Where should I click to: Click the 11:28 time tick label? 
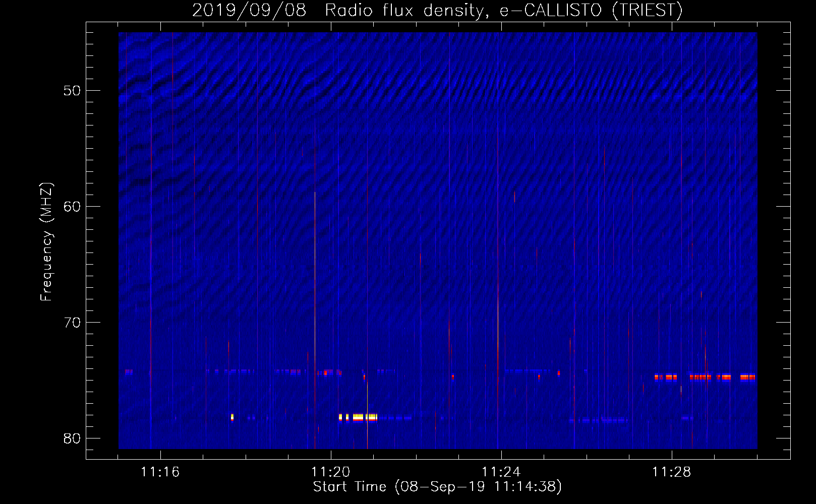point(671,472)
